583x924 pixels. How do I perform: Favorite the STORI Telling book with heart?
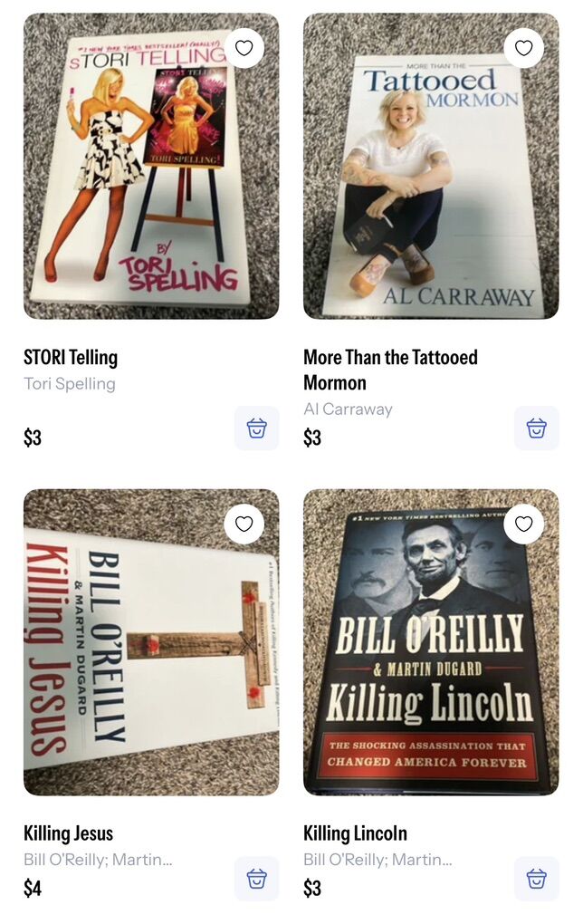coord(244,48)
